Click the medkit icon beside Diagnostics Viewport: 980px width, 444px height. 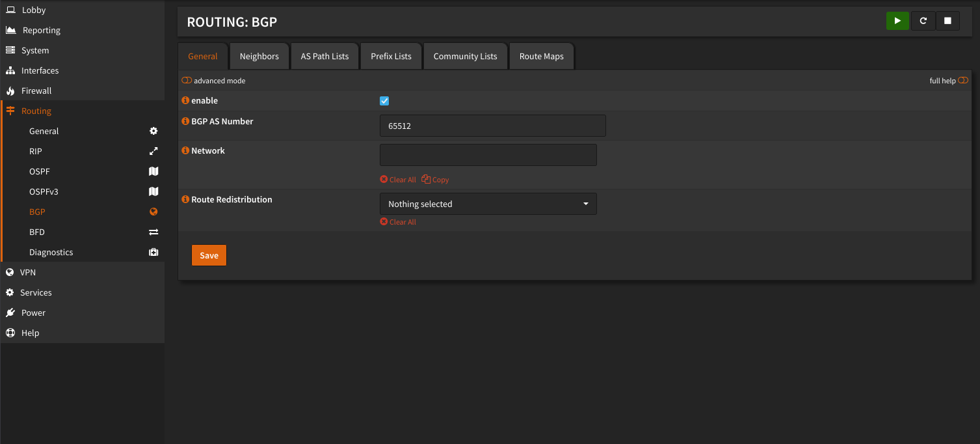(x=153, y=252)
